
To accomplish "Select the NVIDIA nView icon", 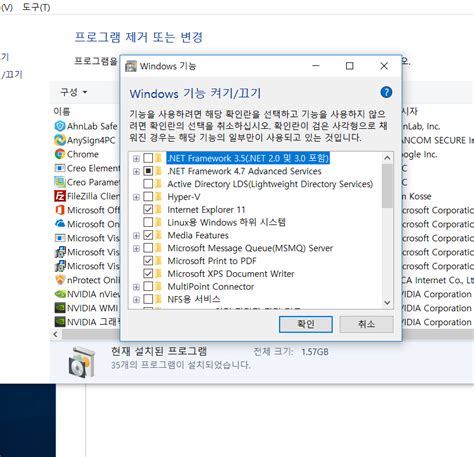I will 60,294.
